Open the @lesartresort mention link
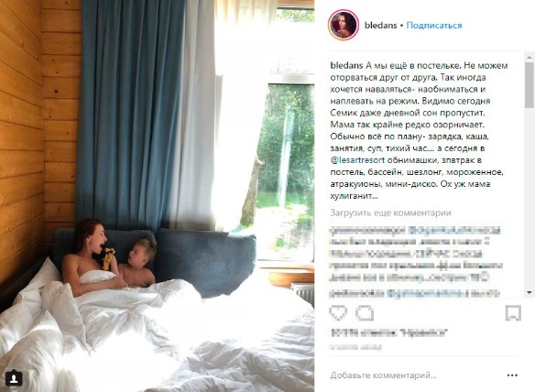The height and width of the screenshot is (392, 535). pos(357,160)
